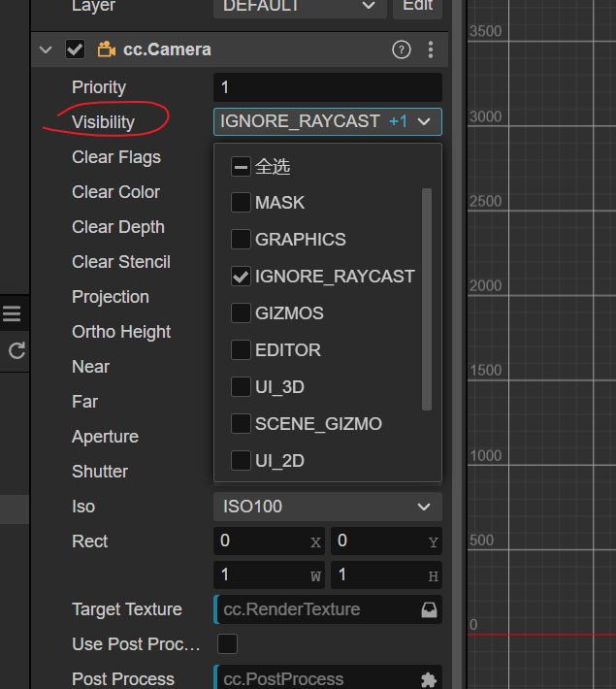
Task: Enable Use Post Process checkbox
Action: [227, 644]
